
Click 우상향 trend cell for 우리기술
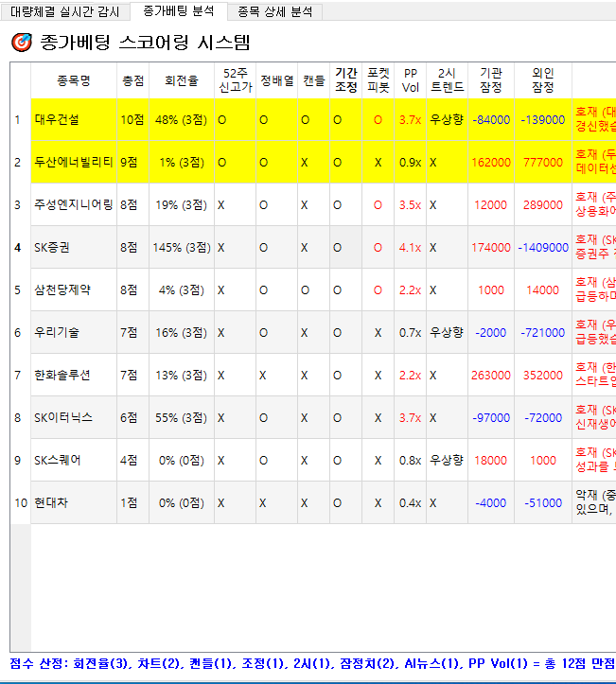448,332
